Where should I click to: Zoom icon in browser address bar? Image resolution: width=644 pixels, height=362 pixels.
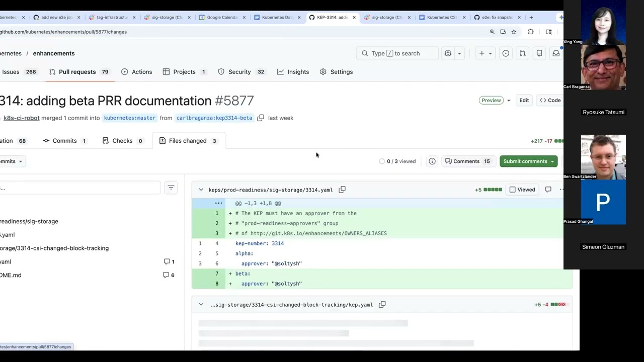pos(492,32)
